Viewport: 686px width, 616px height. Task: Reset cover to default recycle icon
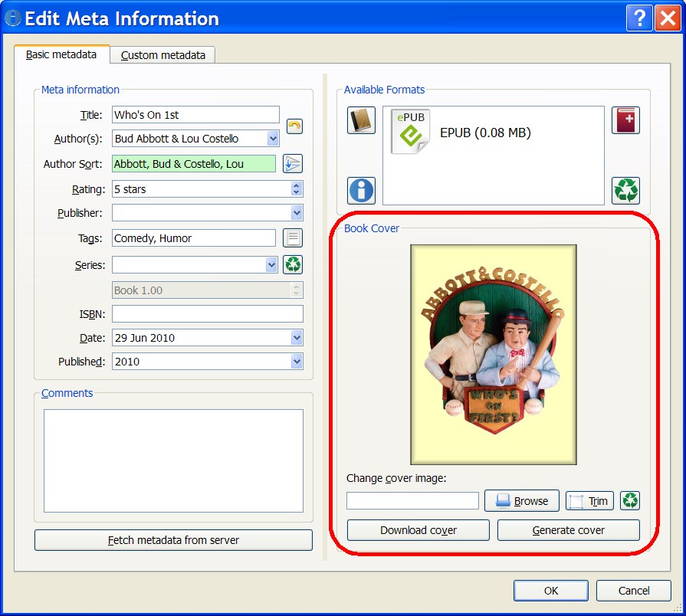[x=630, y=500]
